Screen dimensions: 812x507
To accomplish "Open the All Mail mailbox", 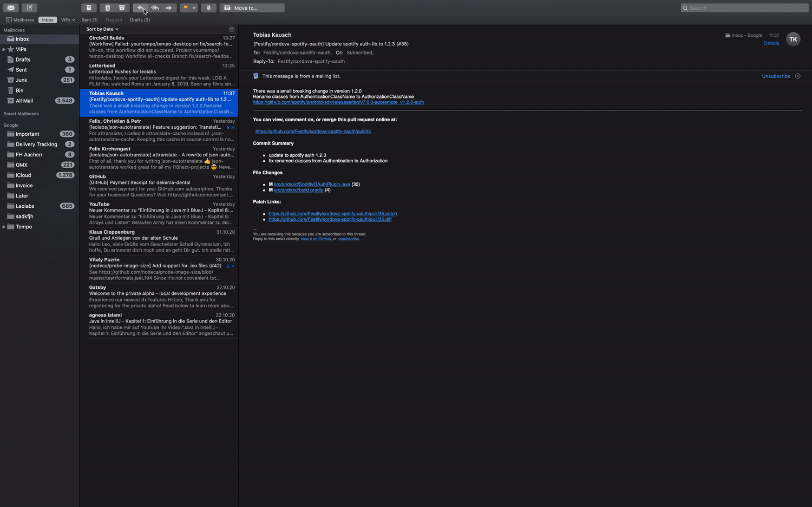I will (40, 101).
